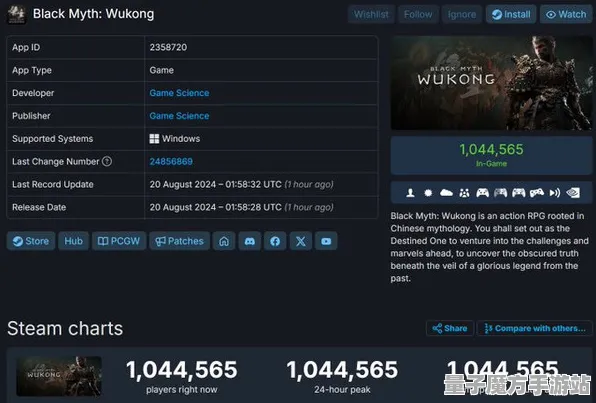596x403 pixels.
Task: Click the Steam Cloud icon
Action: (446, 193)
